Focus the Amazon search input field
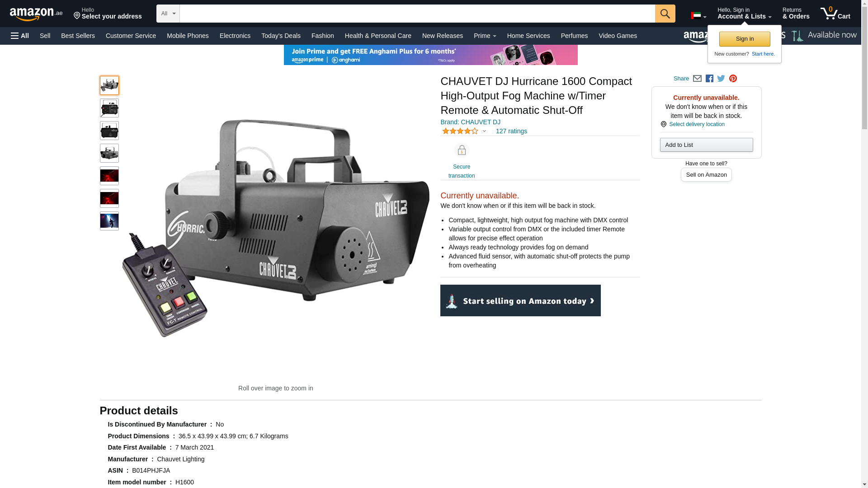This screenshot has width=868, height=488. (417, 14)
